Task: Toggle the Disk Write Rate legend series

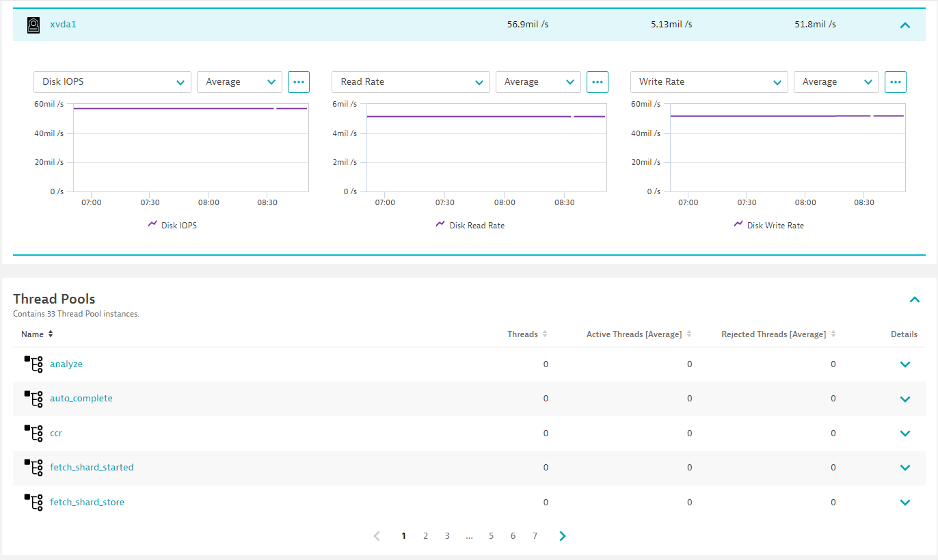Action: (769, 225)
